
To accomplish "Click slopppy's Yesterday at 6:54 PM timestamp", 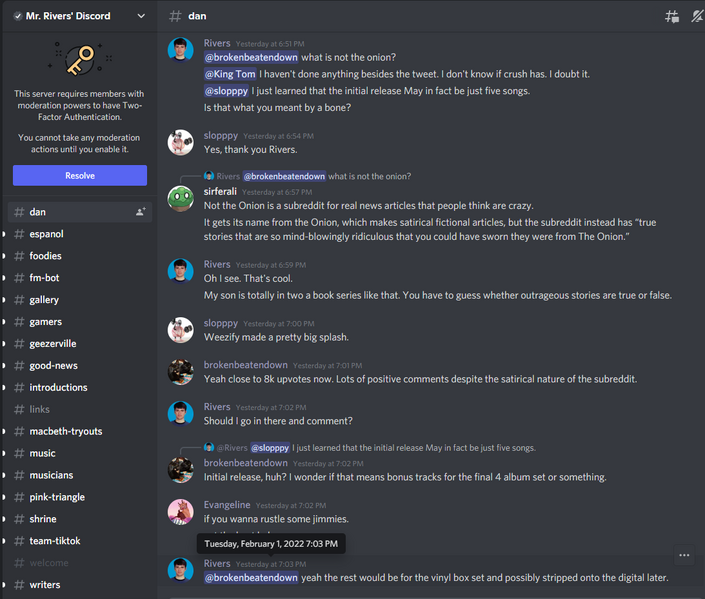I will (278, 136).
